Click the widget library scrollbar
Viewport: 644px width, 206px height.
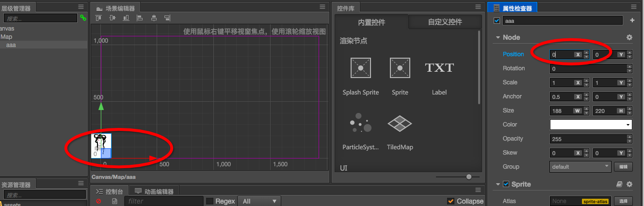point(479,68)
